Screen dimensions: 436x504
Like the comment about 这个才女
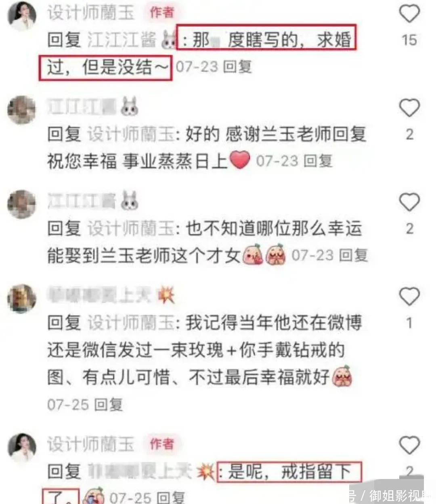(x=409, y=202)
